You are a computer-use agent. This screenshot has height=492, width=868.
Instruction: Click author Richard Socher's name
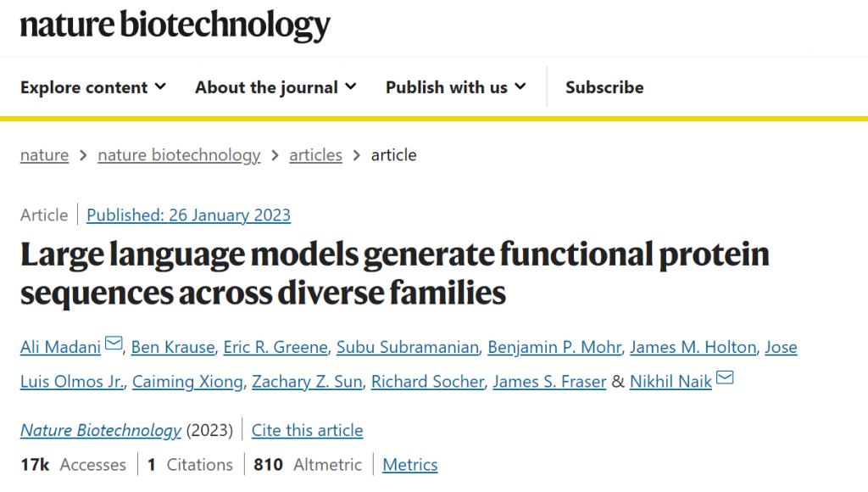point(428,382)
